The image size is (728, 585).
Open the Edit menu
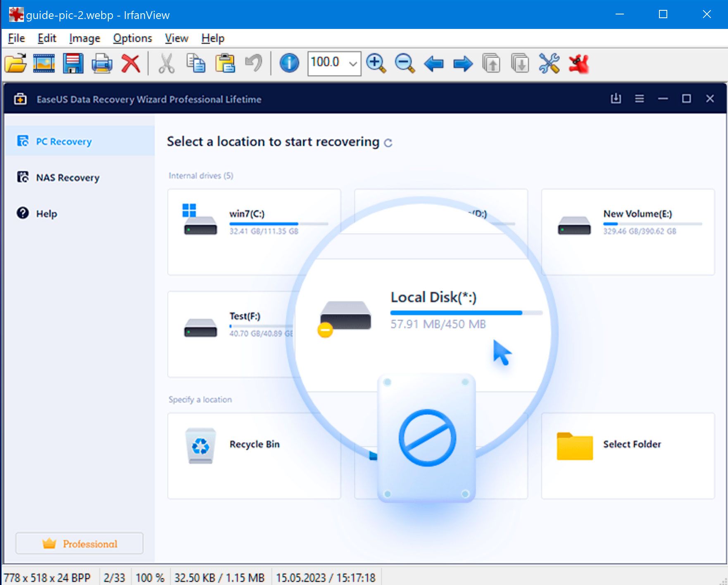coord(47,38)
